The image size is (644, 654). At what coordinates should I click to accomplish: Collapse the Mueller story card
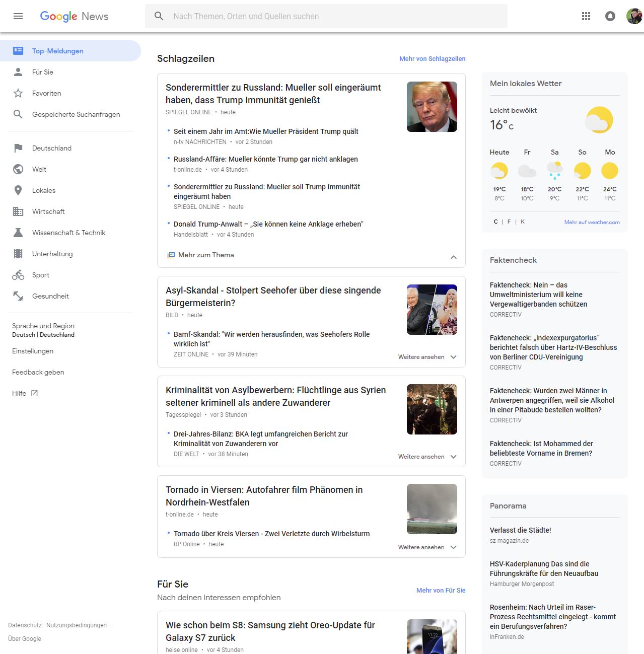(x=454, y=257)
